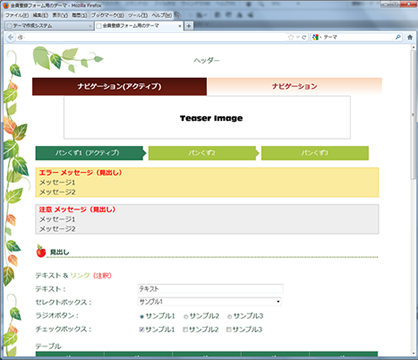Select the サンプル2 radio button
Screen dimensions: 418x360
[x=186, y=316]
